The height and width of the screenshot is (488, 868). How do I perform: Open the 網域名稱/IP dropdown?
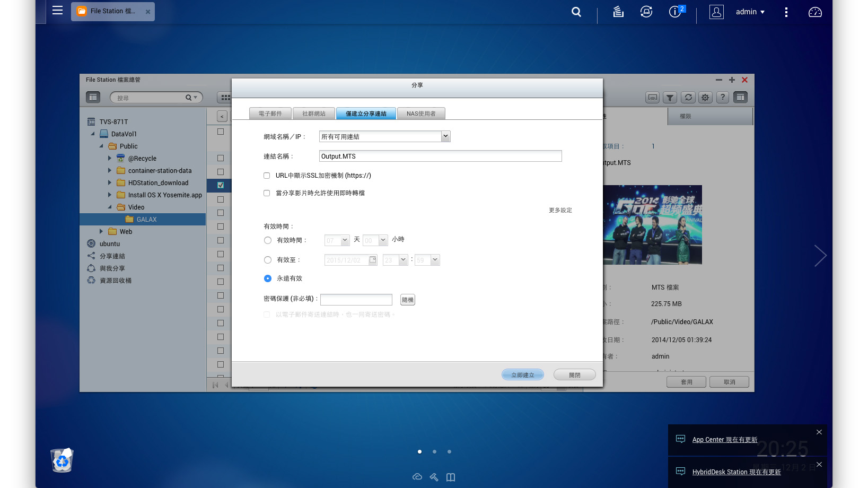click(445, 136)
